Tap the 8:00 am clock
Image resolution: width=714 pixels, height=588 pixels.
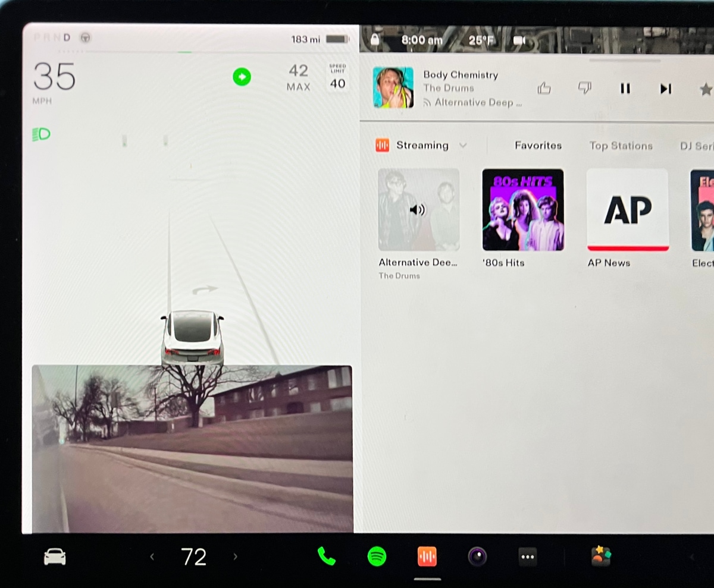(422, 40)
